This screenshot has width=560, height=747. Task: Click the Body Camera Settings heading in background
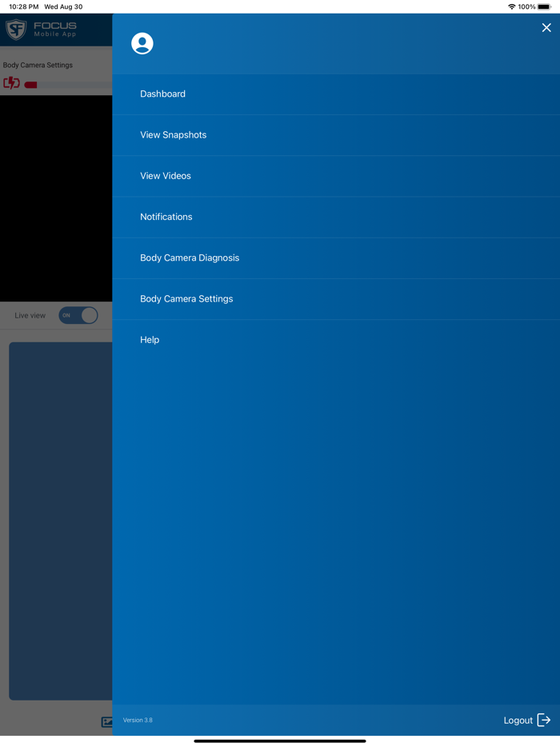click(x=38, y=65)
